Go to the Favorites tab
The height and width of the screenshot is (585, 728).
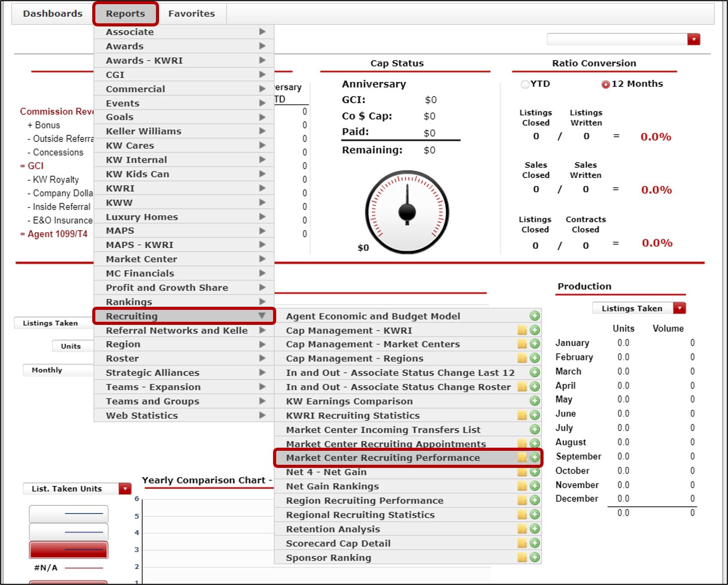pos(192,13)
